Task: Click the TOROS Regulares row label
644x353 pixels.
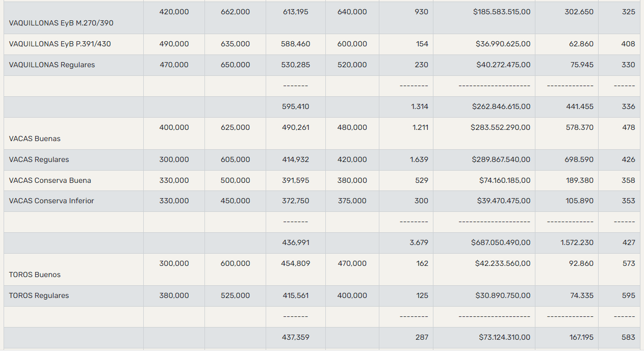Action: pos(39,296)
